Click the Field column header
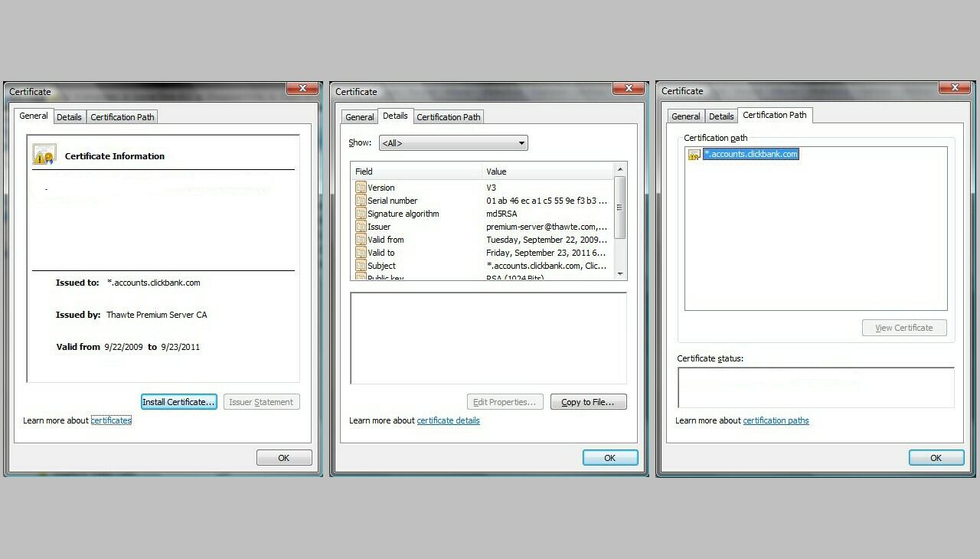This screenshot has width=980, height=559. pos(416,172)
